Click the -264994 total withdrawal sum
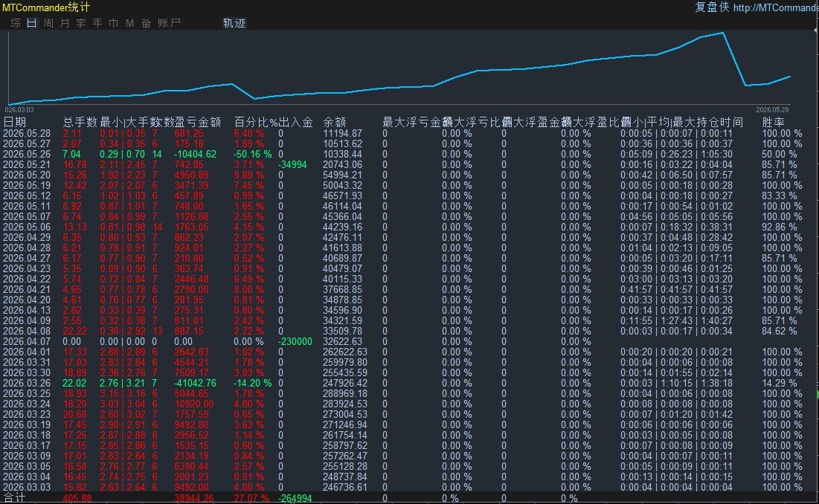This screenshot has height=504, width=819. pyautogui.click(x=295, y=498)
